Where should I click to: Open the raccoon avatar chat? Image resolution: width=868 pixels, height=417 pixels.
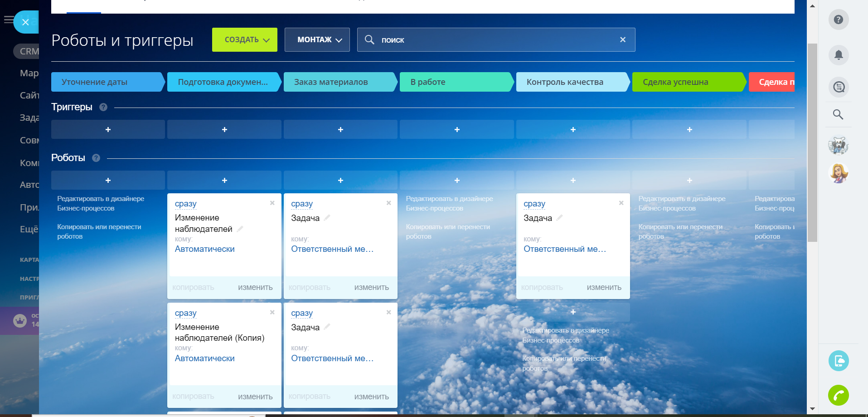click(839, 146)
